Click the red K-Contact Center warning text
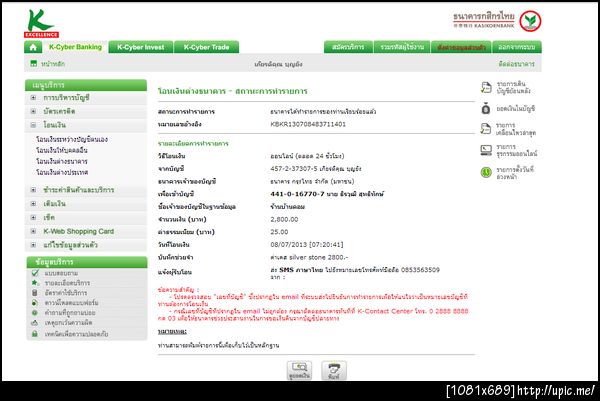Image resolution: width=600 pixels, height=401 pixels. 313,315
